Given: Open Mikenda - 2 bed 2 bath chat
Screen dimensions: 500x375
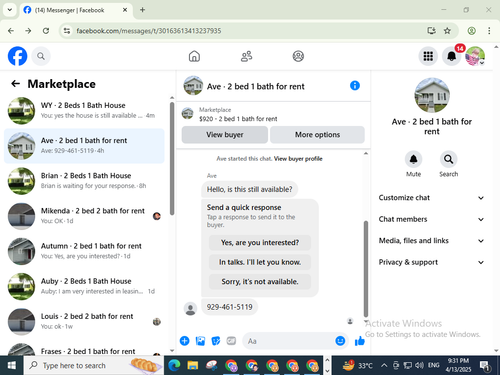Looking at the screenshot, I should coord(84,216).
